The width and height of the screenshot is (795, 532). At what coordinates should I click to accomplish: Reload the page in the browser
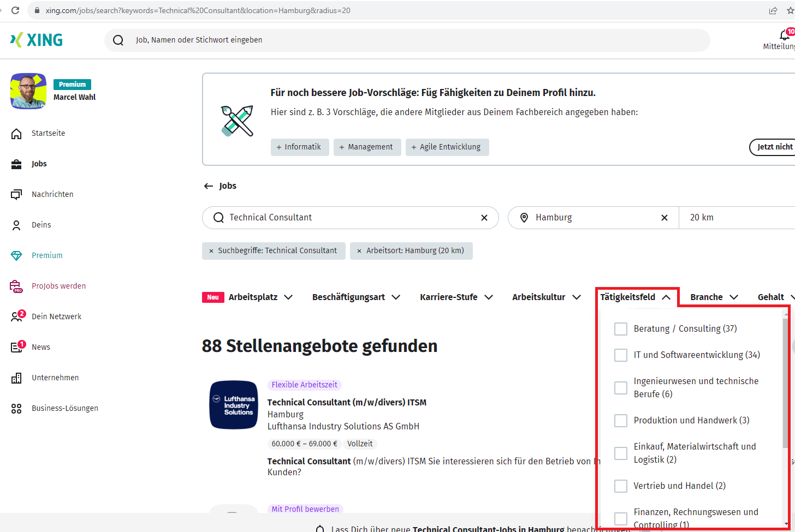point(15,10)
